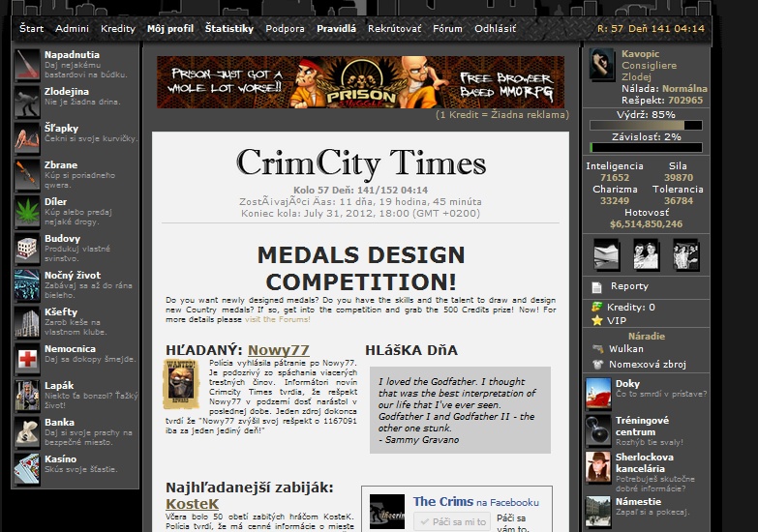Click the Lapák prison icon
Screen dimensions: 758x532
(27, 396)
